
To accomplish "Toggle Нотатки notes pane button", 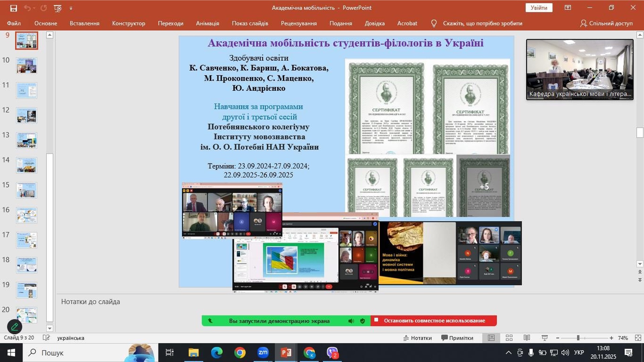I will click(417, 338).
